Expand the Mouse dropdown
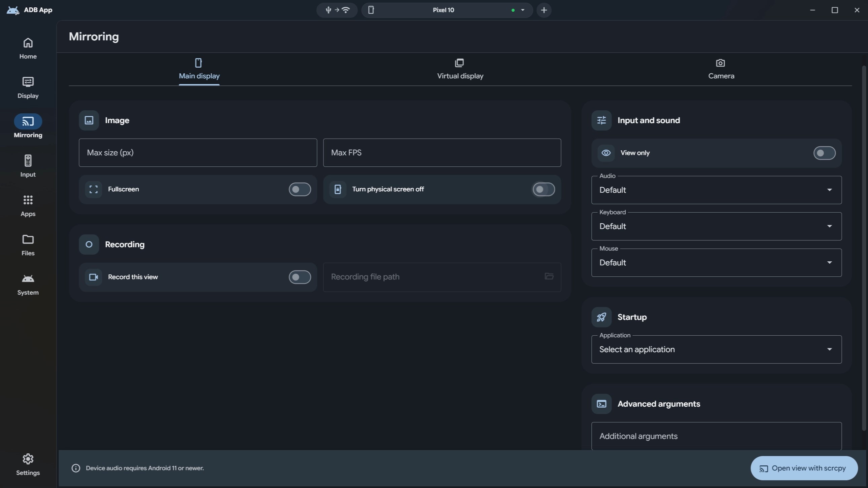 click(716, 263)
